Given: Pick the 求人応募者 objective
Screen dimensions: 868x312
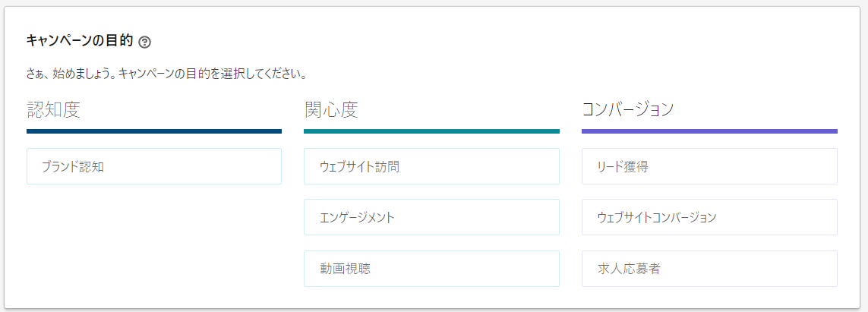Looking at the screenshot, I should 709,269.
